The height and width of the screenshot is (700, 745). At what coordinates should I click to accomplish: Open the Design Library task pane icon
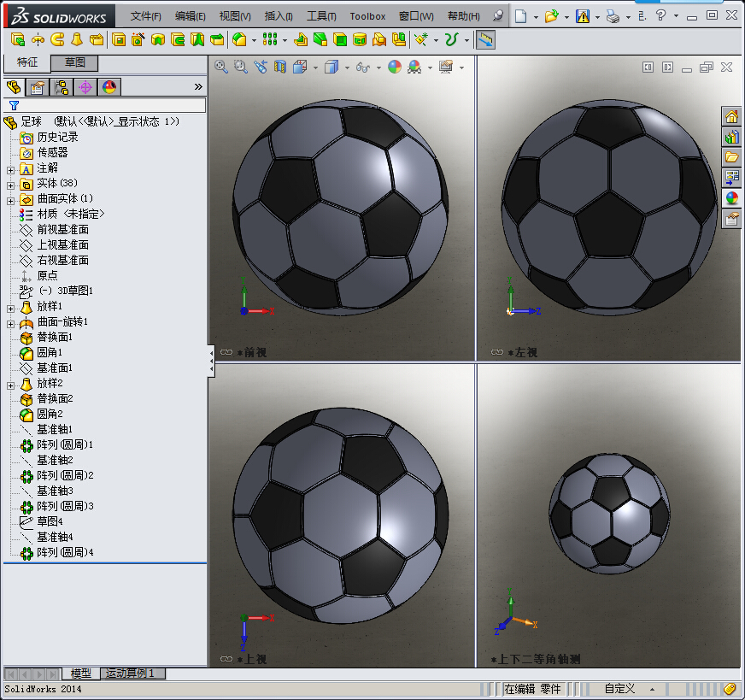pyautogui.click(x=731, y=137)
